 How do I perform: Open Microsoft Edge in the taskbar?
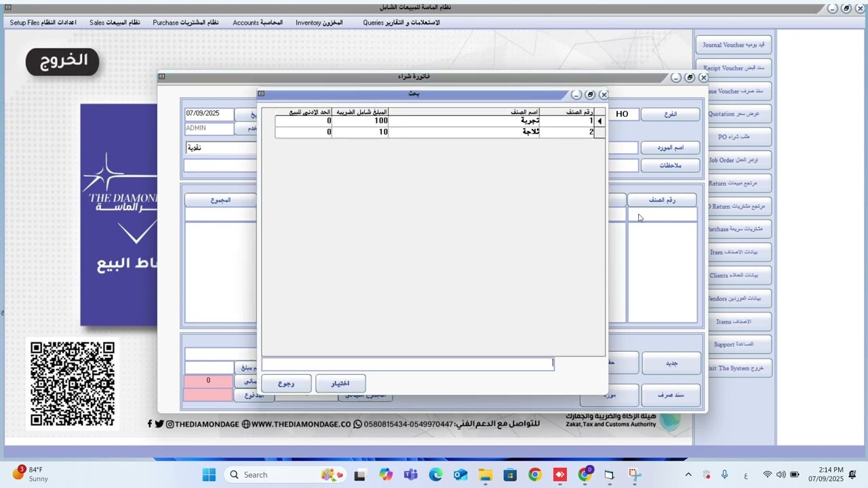coord(435,474)
